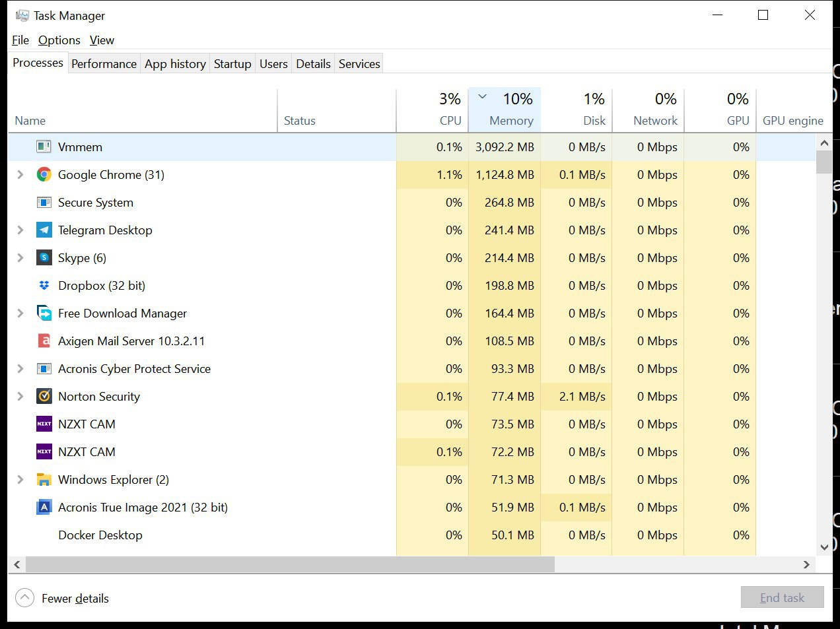The image size is (840, 629).
Task: Switch to the Details tab
Action: click(313, 64)
